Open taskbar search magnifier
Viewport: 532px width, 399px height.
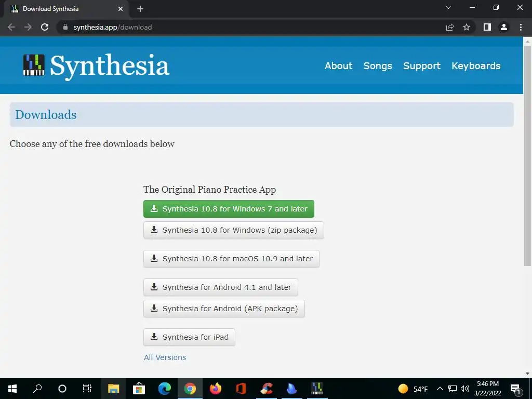(x=37, y=389)
